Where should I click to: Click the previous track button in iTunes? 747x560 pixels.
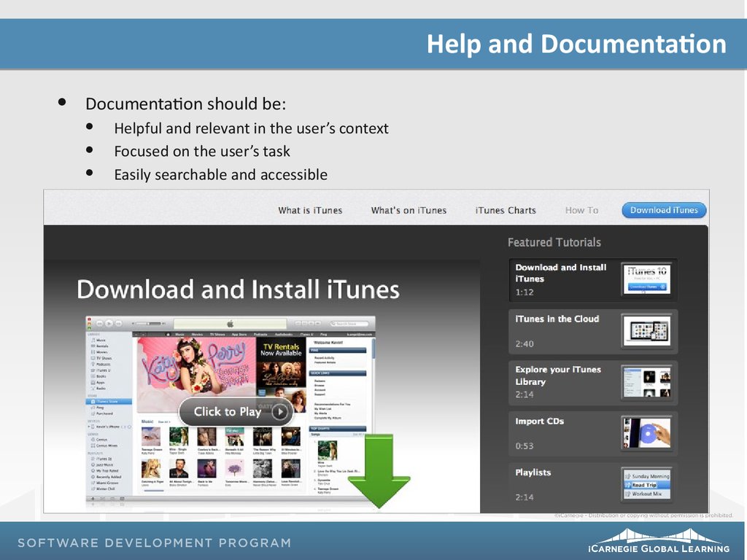tap(100, 323)
